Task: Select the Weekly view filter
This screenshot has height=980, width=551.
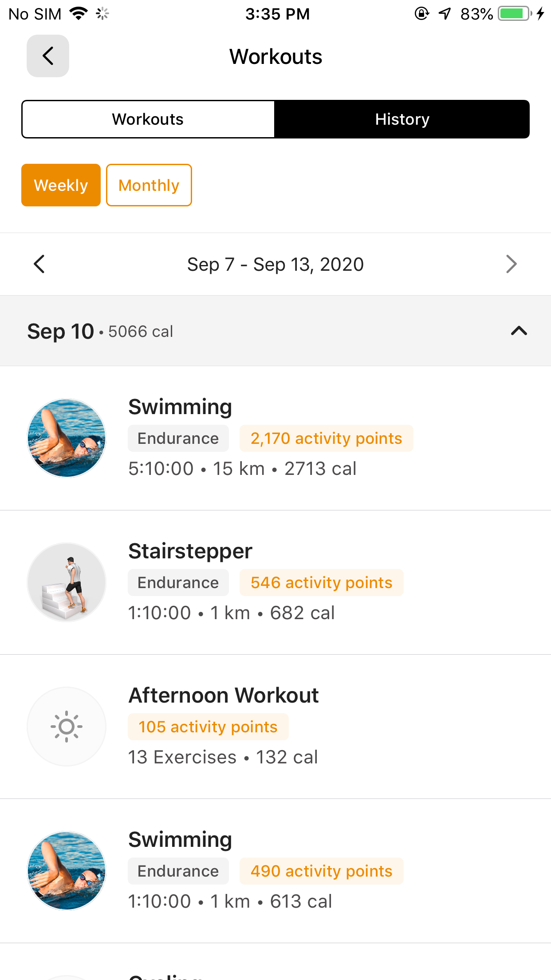Action: coord(61,185)
